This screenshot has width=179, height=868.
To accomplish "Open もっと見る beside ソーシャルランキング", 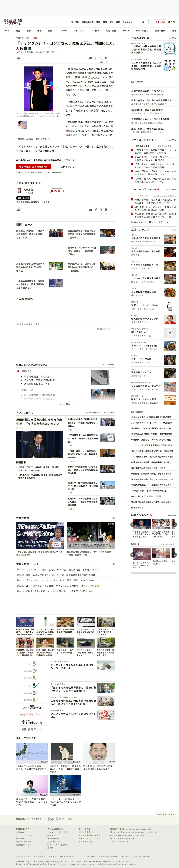I will coord(171,189).
